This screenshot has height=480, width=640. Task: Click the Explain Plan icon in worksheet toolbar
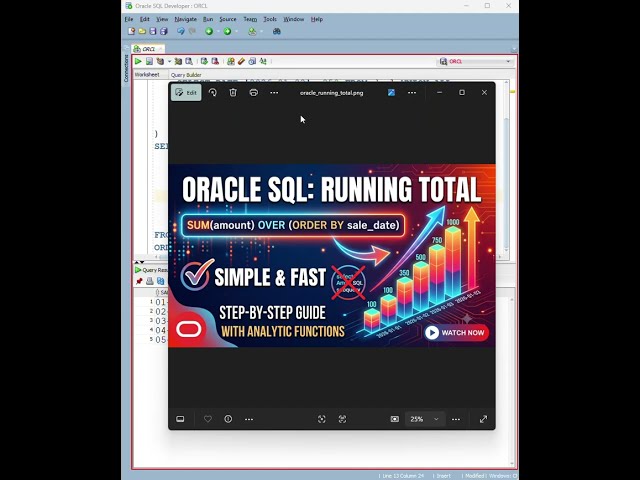coord(160,61)
